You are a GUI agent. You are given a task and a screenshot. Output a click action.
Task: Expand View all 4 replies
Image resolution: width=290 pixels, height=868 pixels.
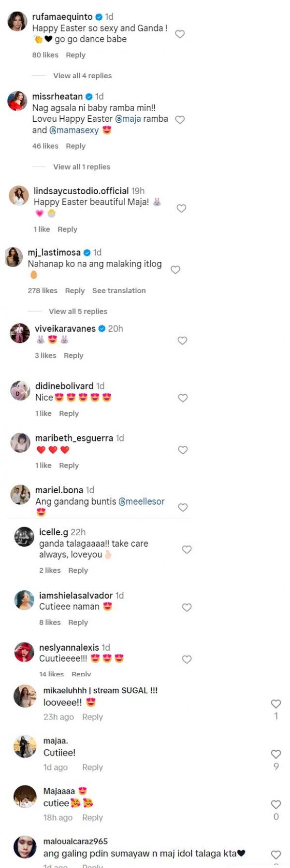pos(82,76)
